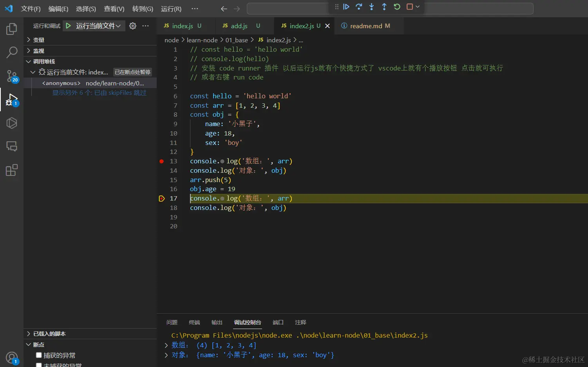Open the 查看(V) menu
This screenshot has height=367, width=588.
[114, 9]
